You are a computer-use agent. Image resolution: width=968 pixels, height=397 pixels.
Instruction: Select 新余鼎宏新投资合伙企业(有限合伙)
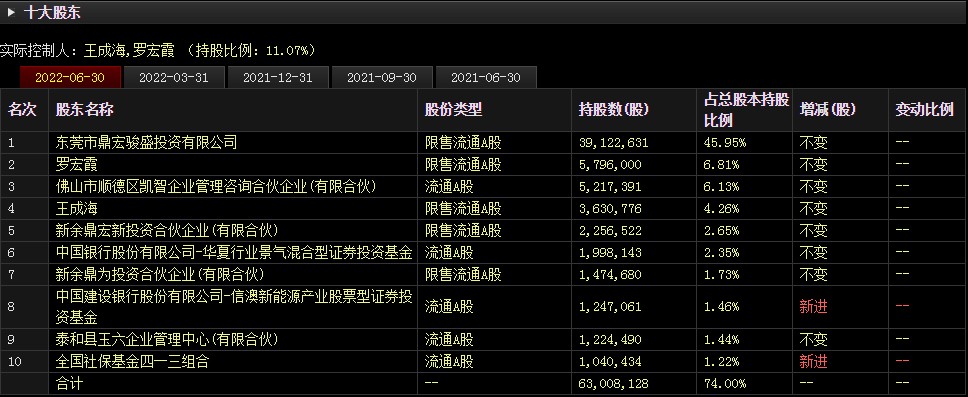click(167, 230)
